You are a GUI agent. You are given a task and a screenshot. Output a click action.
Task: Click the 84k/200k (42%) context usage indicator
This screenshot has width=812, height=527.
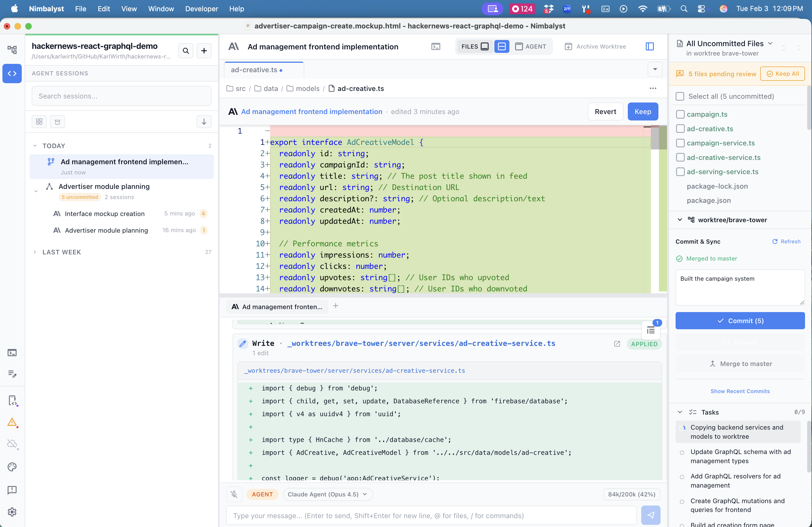click(x=632, y=494)
